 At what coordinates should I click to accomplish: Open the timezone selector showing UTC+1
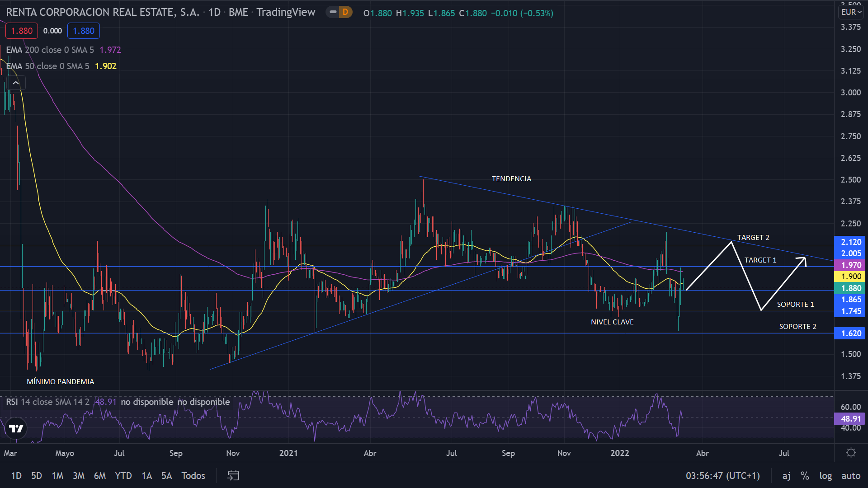[x=722, y=475]
